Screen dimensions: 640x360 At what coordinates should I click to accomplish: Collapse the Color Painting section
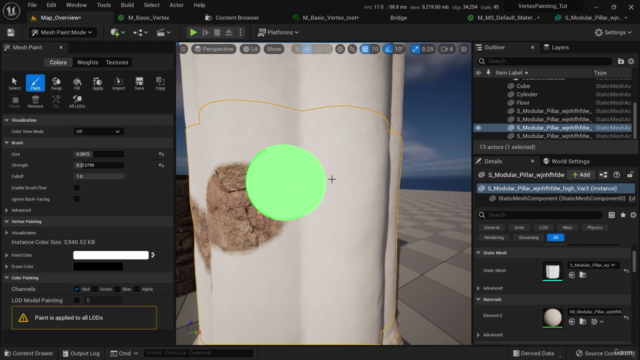[x=7, y=278]
